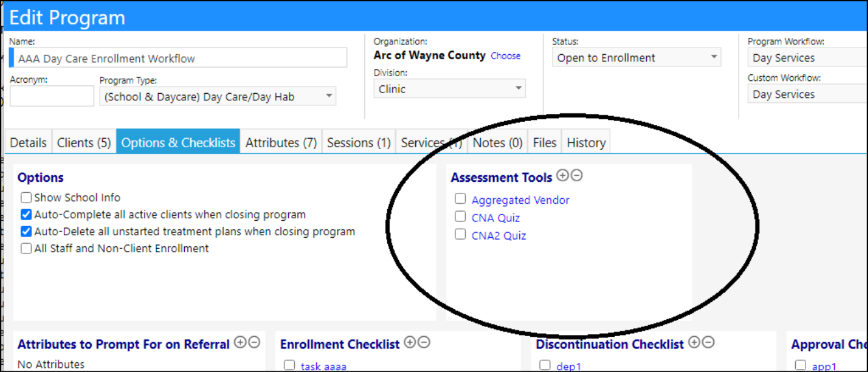Uncheck Auto-Complete all active clients option
Screen dimensions: 868x372
click(x=26, y=214)
